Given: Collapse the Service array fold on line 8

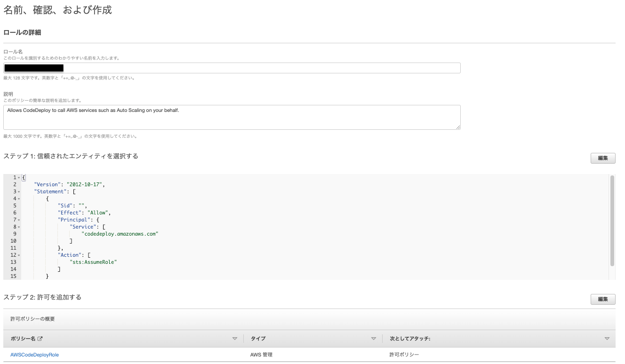Looking at the screenshot, I should coord(20,226).
